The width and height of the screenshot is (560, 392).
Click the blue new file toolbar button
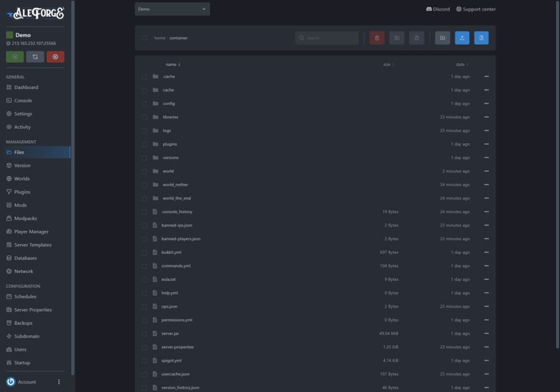pos(482,38)
